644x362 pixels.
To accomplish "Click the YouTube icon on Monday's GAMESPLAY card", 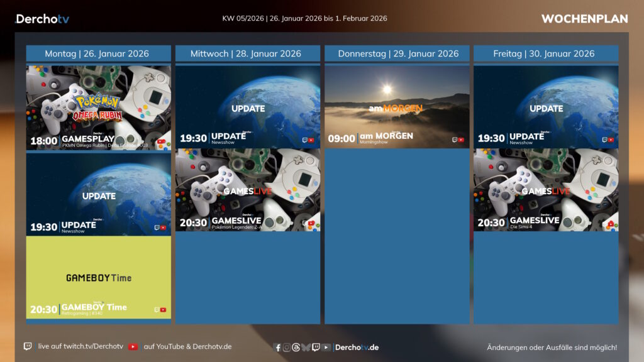I will click(x=162, y=142).
